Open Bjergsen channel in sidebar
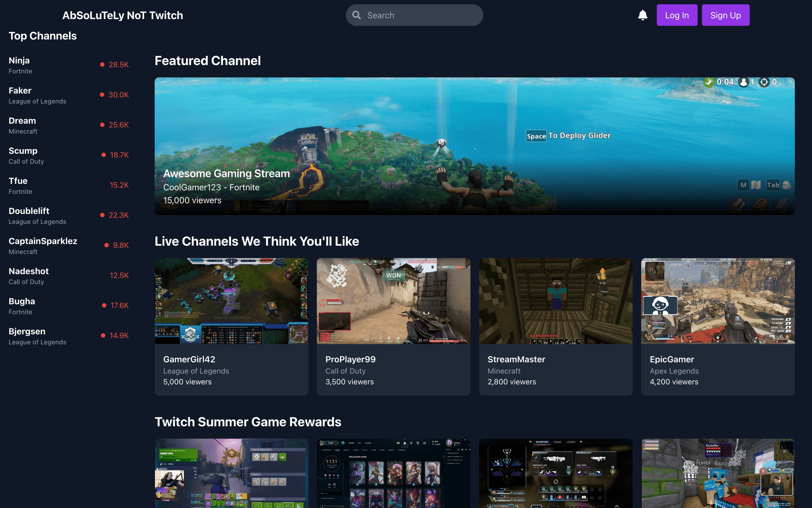 (68, 336)
